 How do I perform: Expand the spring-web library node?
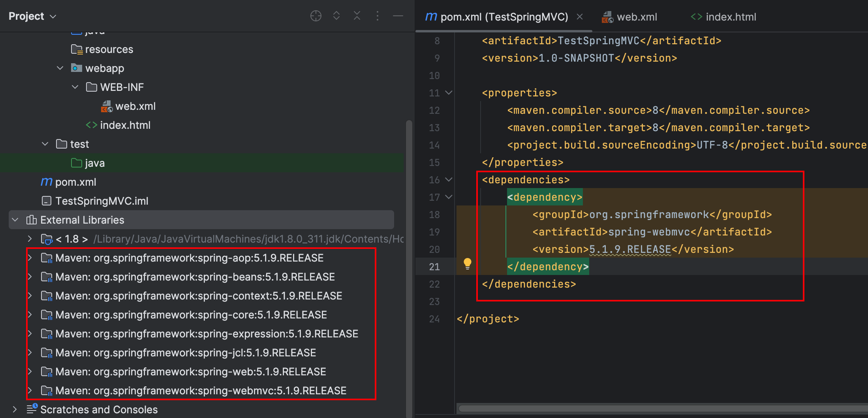coord(30,371)
